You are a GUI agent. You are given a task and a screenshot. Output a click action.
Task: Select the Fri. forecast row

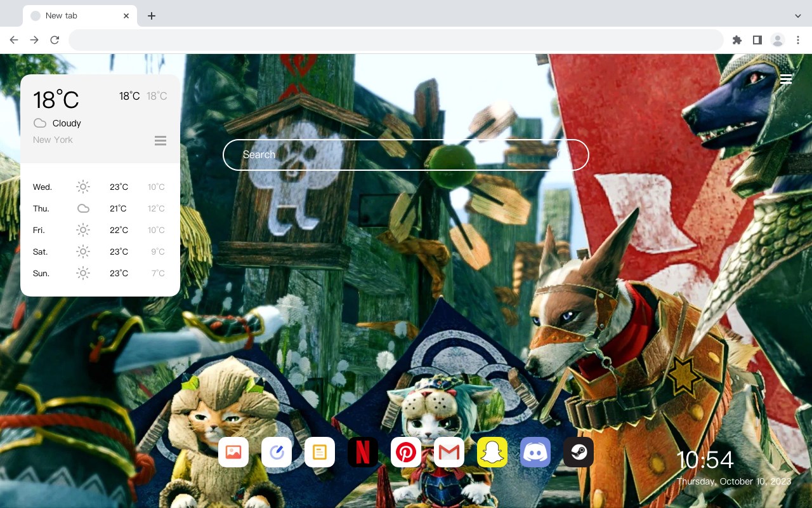[100, 230]
